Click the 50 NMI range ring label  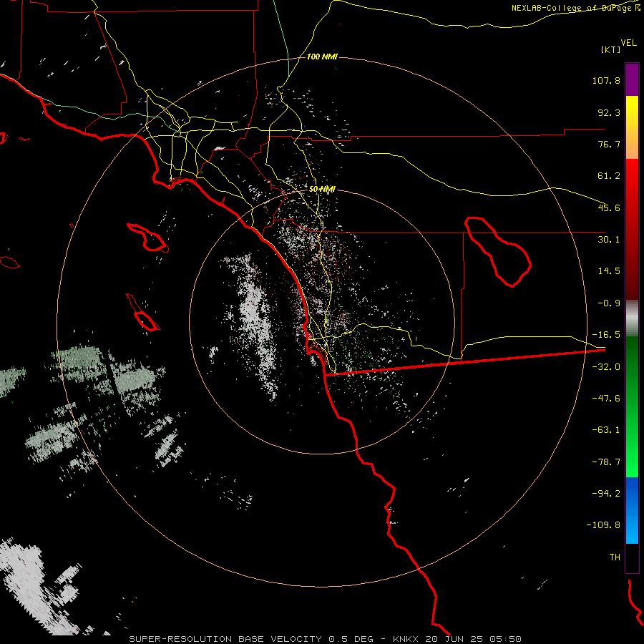(322, 190)
